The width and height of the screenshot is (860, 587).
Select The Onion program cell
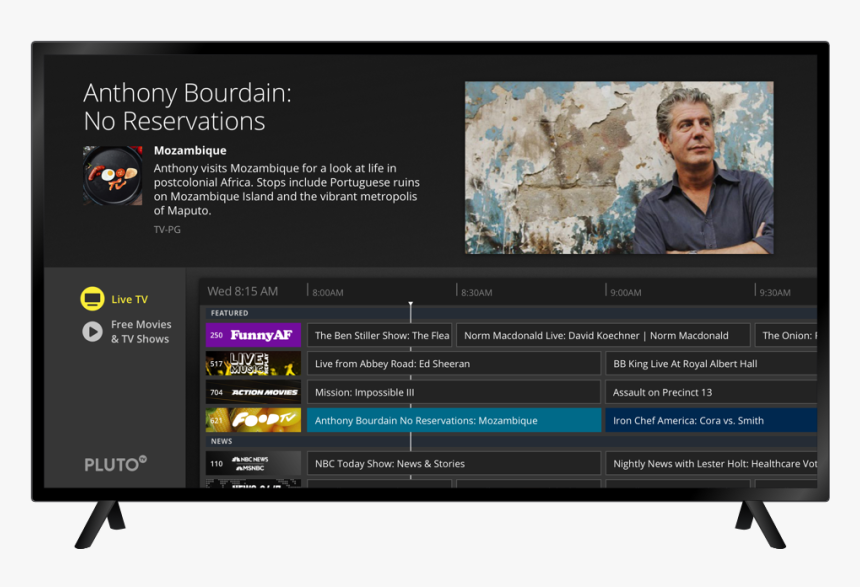tap(786, 335)
